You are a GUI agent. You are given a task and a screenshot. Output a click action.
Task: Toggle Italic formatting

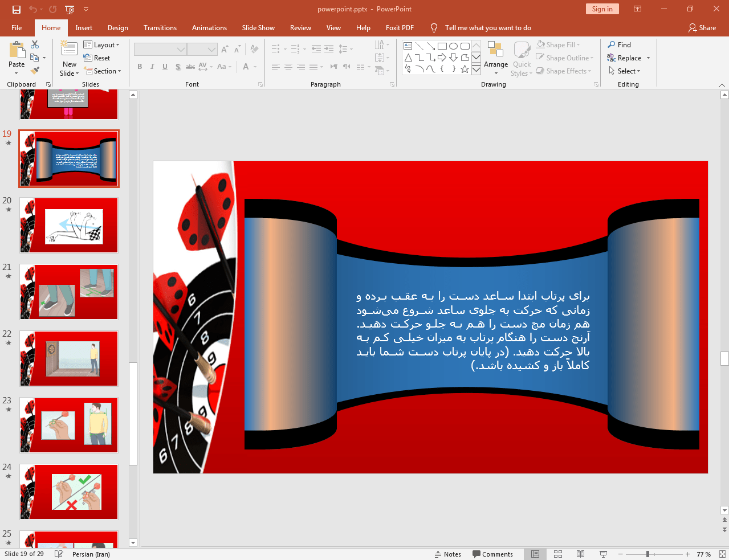click(152, 67)
